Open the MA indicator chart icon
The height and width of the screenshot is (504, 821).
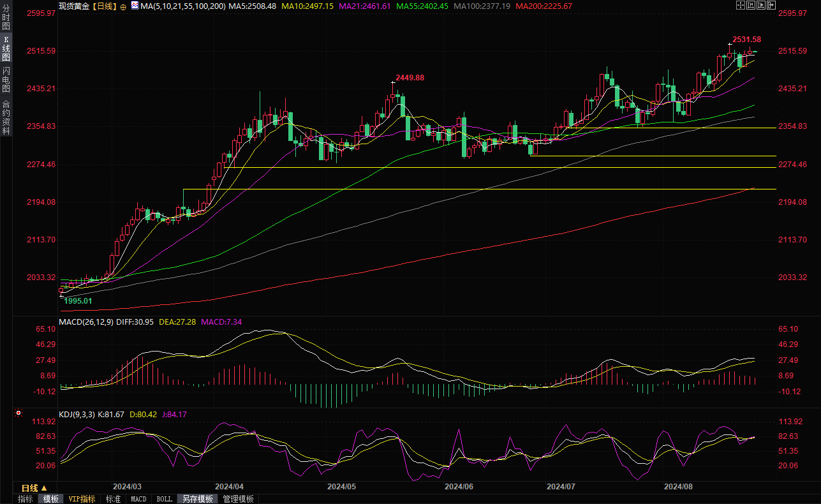pos(134,6)
